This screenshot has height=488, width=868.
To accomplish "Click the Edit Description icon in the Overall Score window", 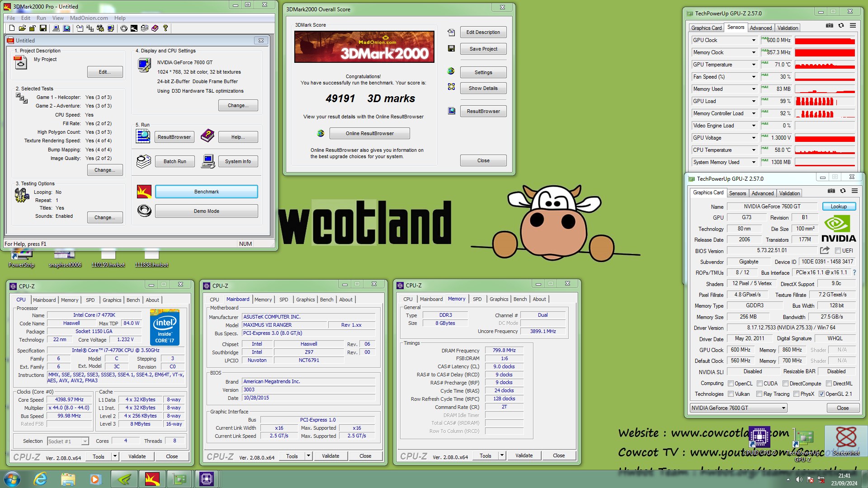I will point(451,32).
